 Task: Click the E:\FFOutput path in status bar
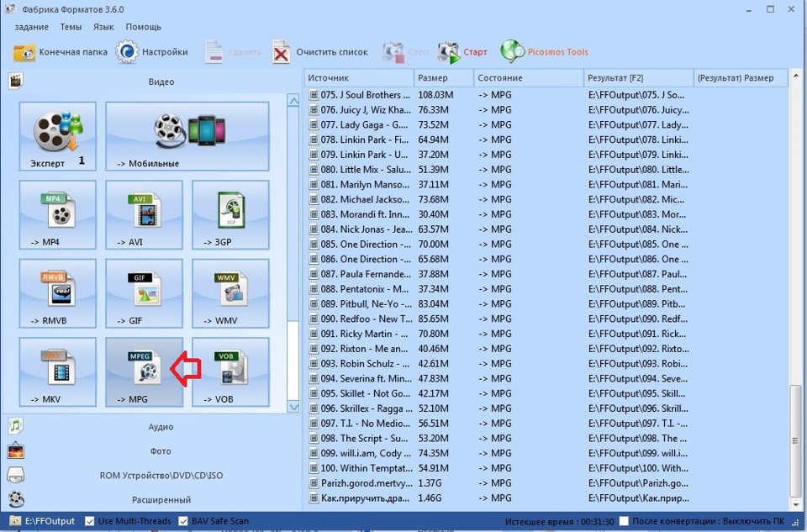point(50,521)
